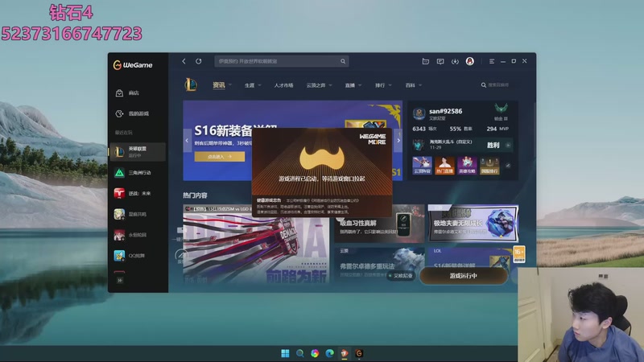644x362 pixels.
Task: Click the League of Legends L logo
Action: [x=191, y=85]
